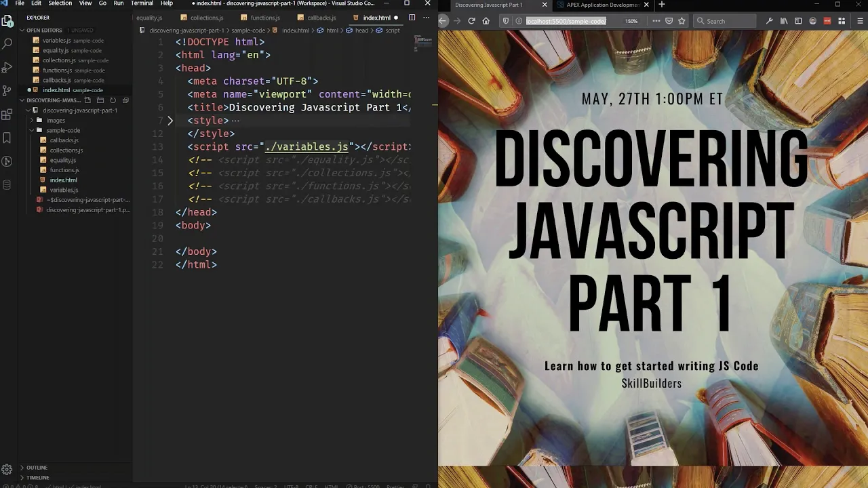Viewport: 868px width, 488px height.
Task: Select index.html in sample-code folder tree
Action: tap(63, 180)
